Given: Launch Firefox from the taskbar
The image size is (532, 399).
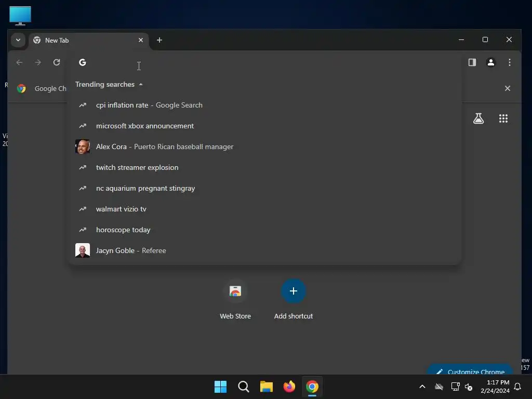Looking at the screenshot, I should pos(289,387).
